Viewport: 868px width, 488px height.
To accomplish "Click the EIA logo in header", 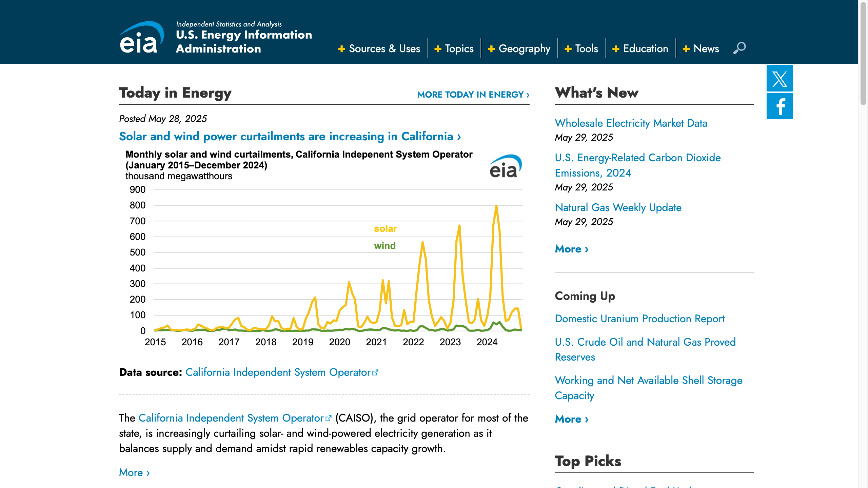I will 142,37.
